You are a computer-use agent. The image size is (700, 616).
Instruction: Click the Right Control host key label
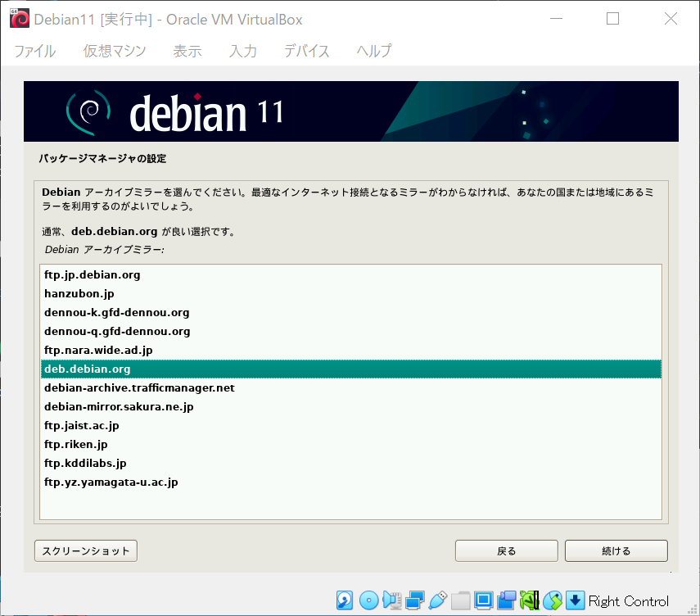pos(629,601)
